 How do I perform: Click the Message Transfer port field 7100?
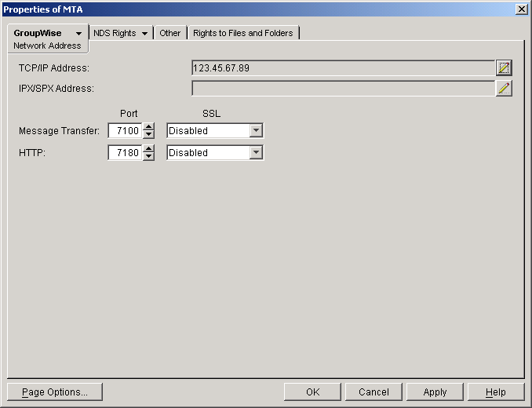coord(126,130)
